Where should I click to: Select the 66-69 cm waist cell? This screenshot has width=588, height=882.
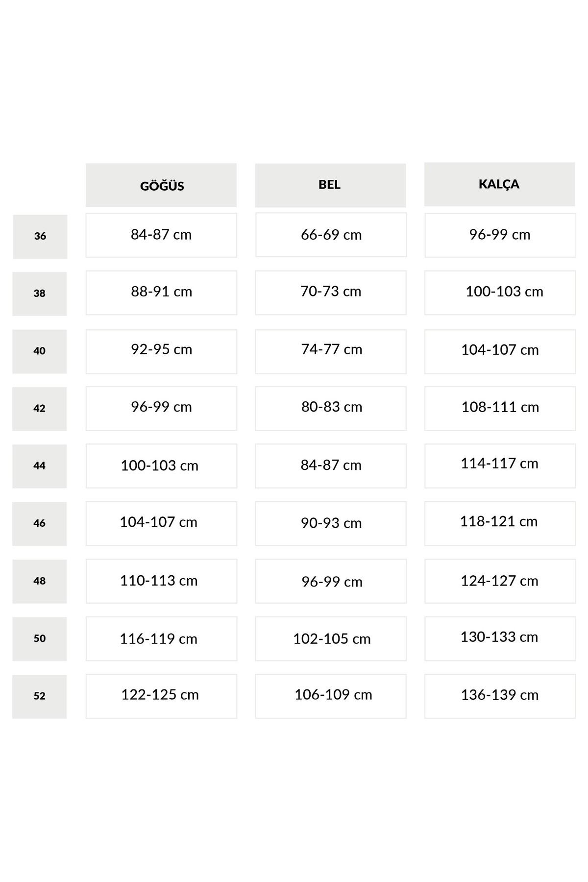331,235
